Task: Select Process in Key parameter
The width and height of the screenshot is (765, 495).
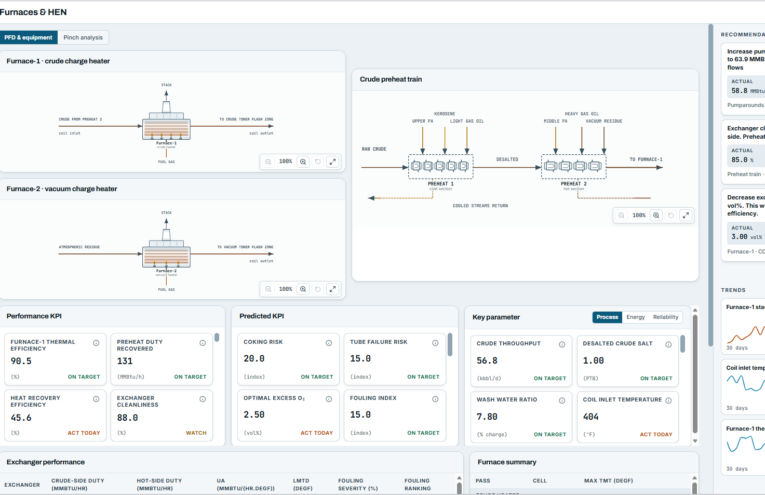Action: coord(607,317)
